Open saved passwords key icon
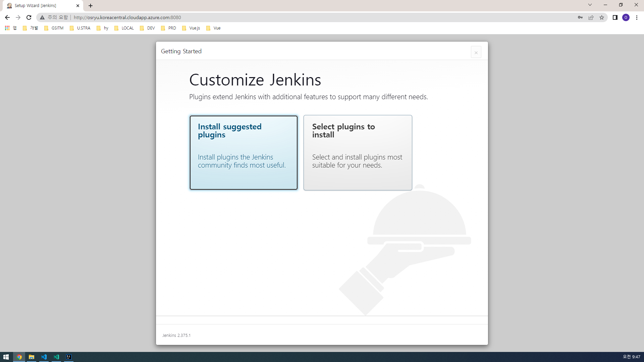The width and height of the screenshot is (644, 362). (580, 17)
